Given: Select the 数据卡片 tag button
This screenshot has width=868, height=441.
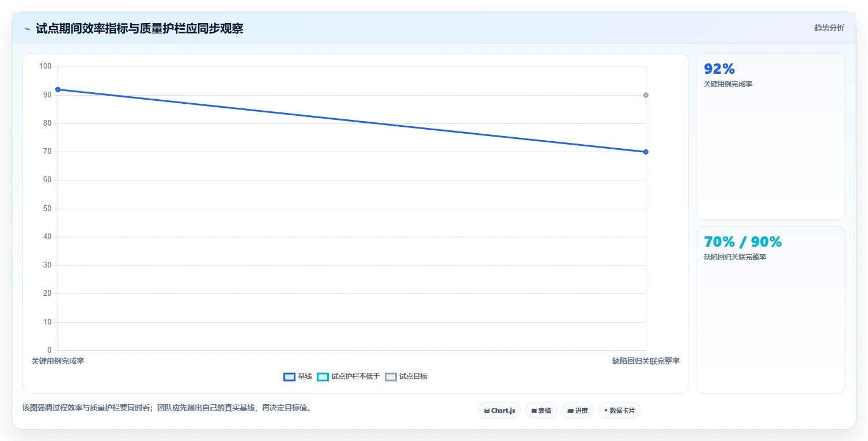Looking at the screenshot, I should click(619, 410).
